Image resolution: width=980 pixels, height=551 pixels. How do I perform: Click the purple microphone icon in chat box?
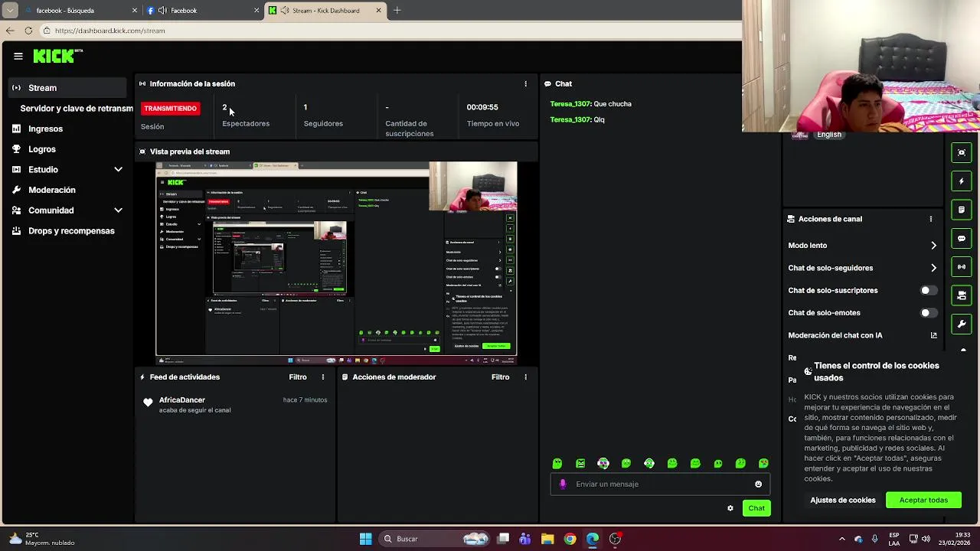pos(563,484)
